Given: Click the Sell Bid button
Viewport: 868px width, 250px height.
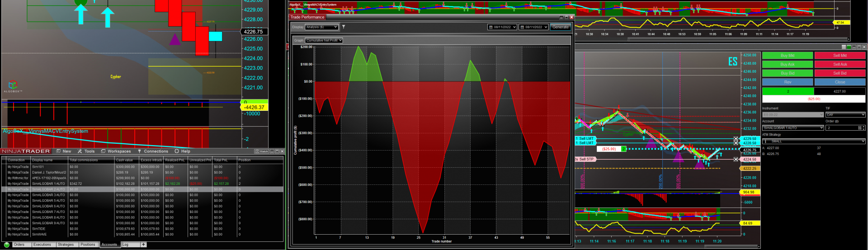Looking at the screenshot, I should click(x=840, y=73).
